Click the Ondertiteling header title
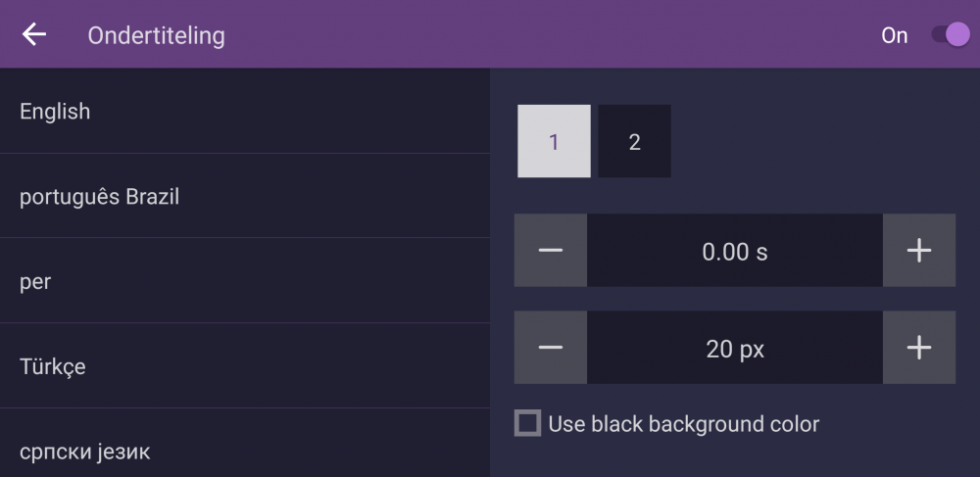980x477 pixels. coord(156,35)
